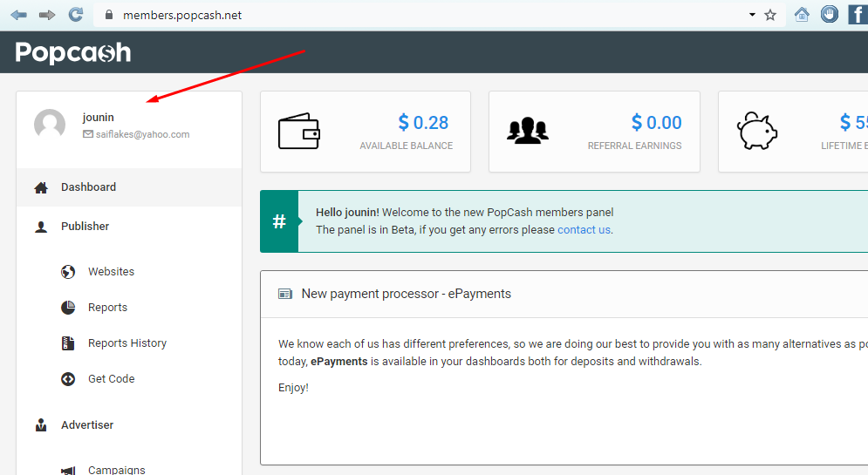Open the Reports menu item

point(107,308)
